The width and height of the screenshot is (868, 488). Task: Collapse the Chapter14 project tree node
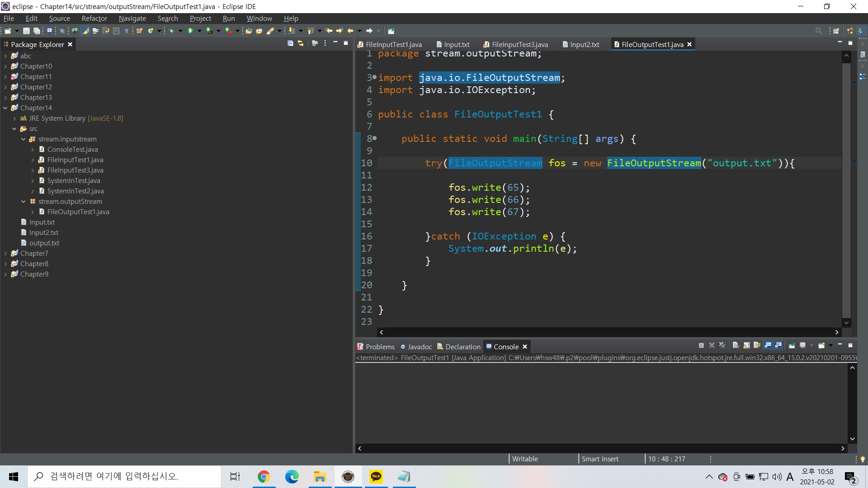tap(5, 108)
